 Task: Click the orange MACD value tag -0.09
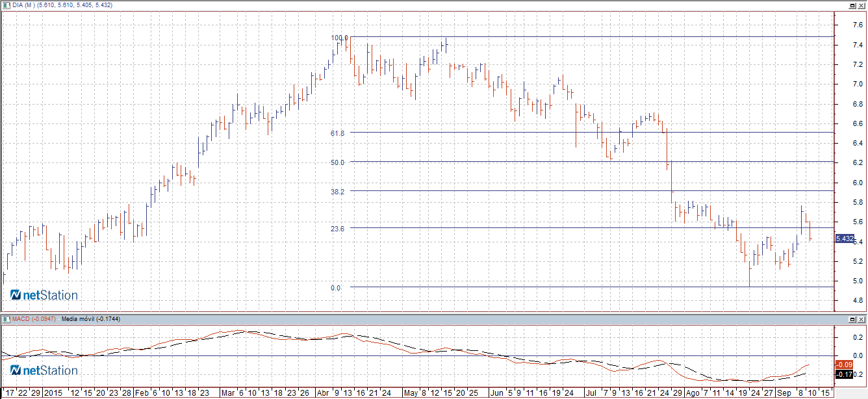pyautogui.click(x=843, y=365)
